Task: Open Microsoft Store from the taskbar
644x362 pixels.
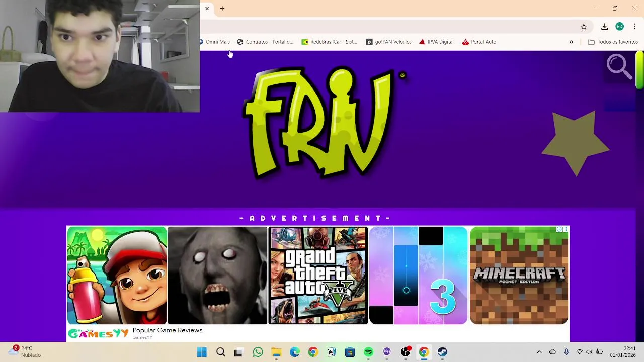Action: click(x=350, y=352)
